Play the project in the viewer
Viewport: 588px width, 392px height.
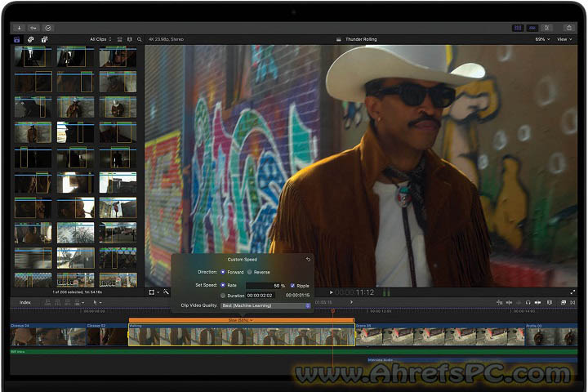click(x=331, y=292)
